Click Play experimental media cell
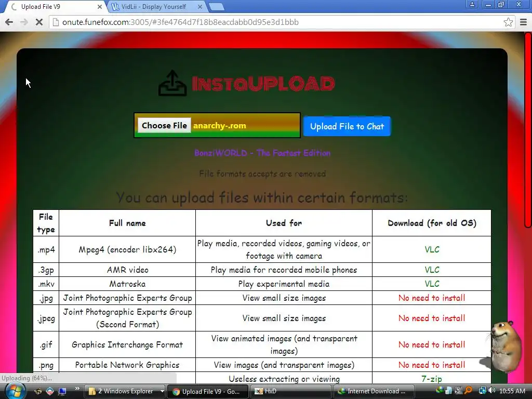 284,284
